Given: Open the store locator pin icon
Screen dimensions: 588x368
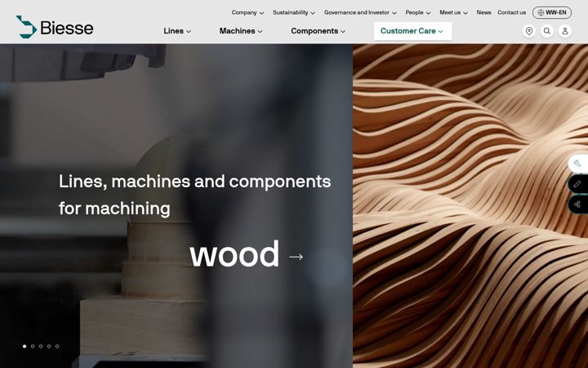Looking at the screenshot, I should pyautogui.click(x=528, y=31).
